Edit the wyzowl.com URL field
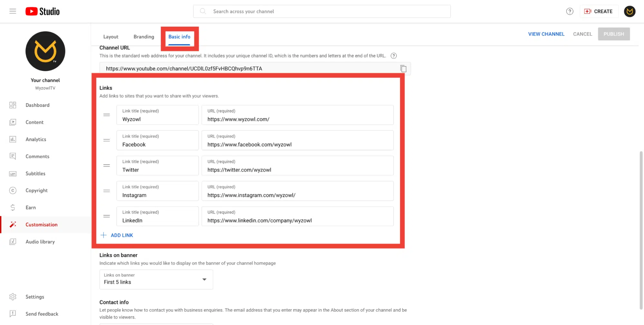Screen dimensions: 644x325 point(298,115)
